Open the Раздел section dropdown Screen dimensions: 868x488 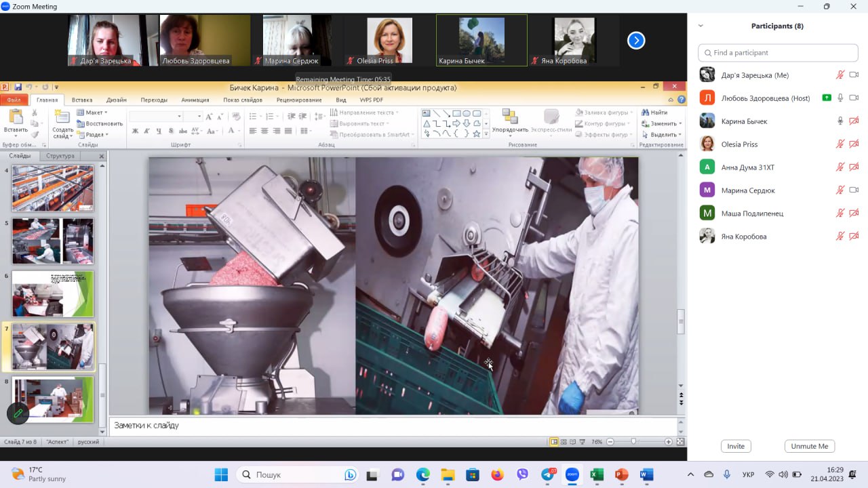(94, 135)
